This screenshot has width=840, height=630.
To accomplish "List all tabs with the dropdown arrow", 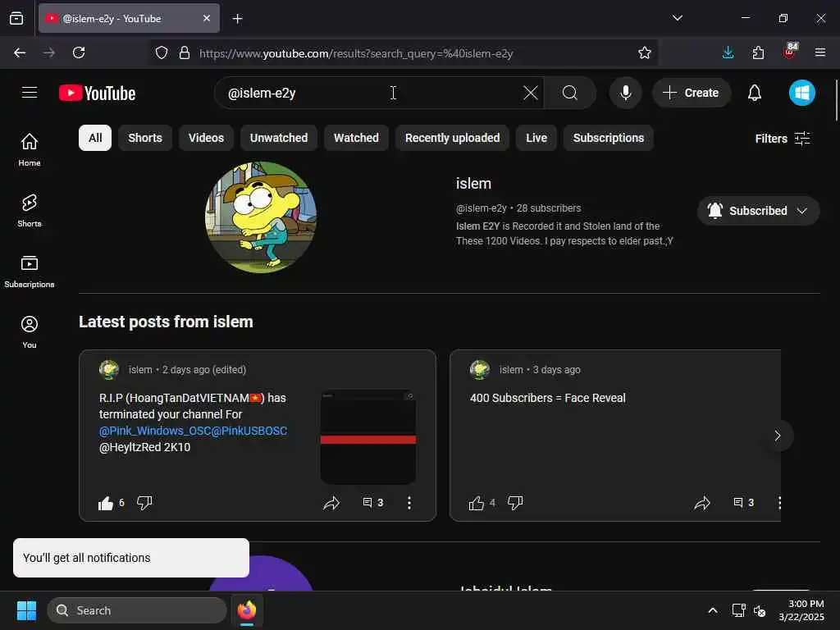I will [677, 18].
